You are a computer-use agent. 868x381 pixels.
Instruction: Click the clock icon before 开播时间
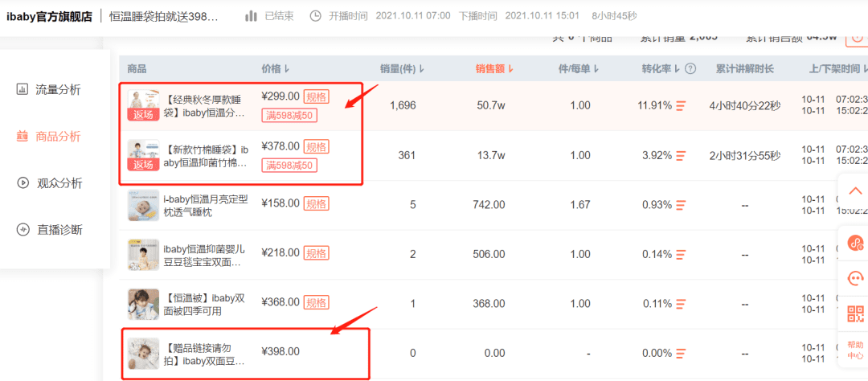click(x=315, y=16)
